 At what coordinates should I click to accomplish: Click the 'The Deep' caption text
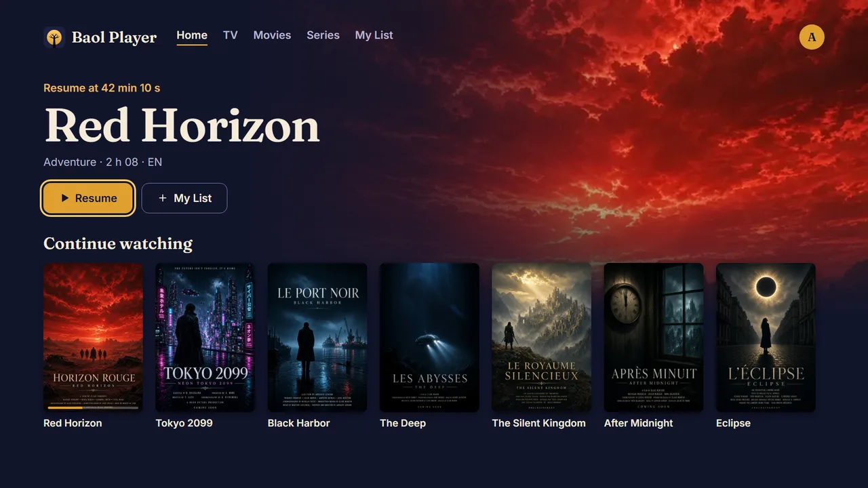[x=403, y=423]
